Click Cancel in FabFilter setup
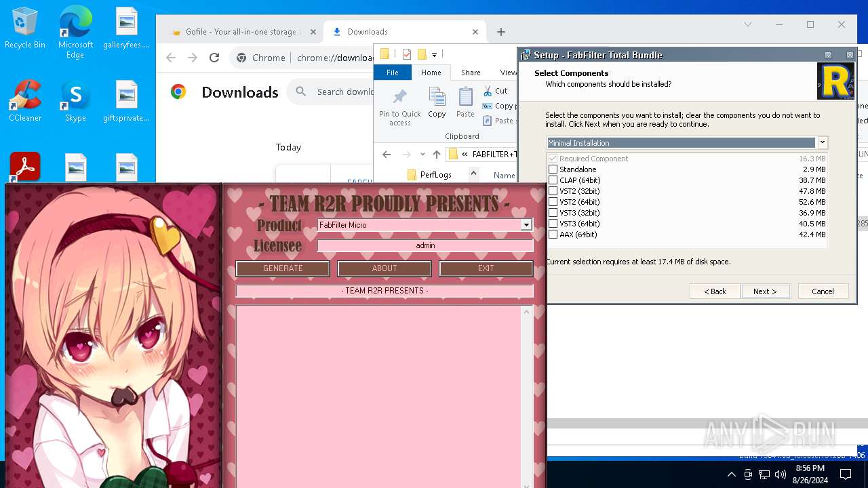The image size is (868, 488). pos(823,291)
